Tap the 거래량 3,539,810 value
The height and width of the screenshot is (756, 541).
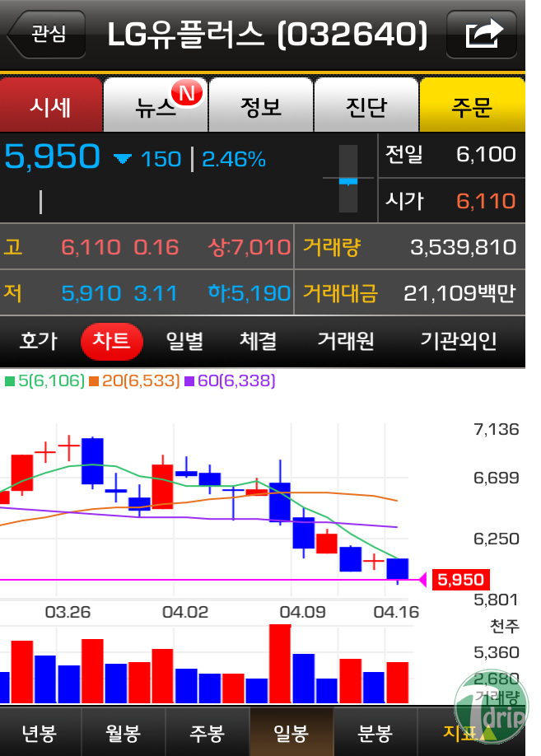point(464,247)
